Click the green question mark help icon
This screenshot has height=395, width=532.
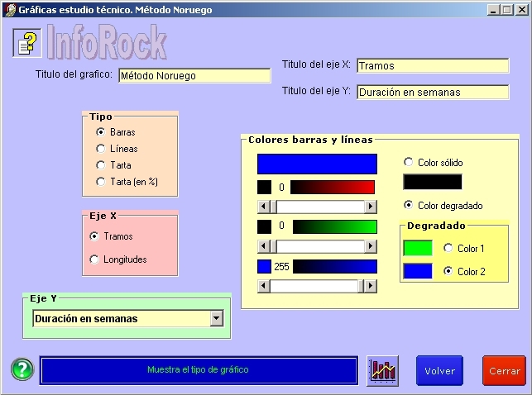(22, 369)
